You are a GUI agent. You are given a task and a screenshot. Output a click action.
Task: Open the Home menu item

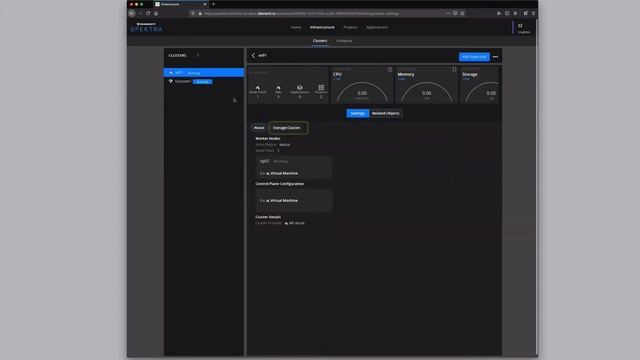(296, 27)
